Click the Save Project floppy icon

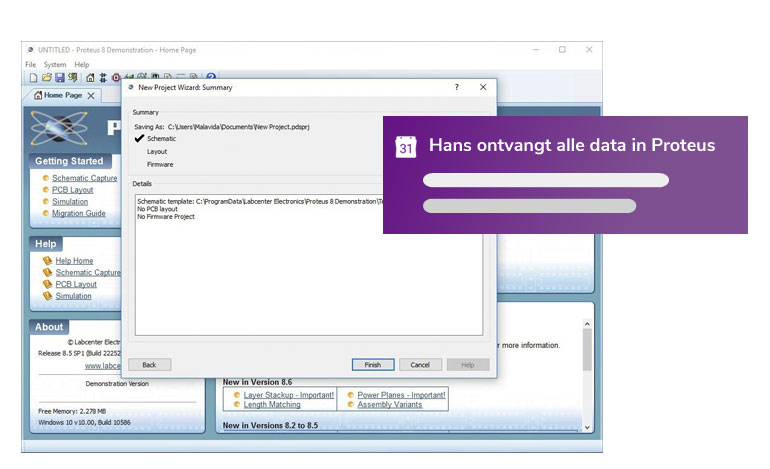[60, 78]
